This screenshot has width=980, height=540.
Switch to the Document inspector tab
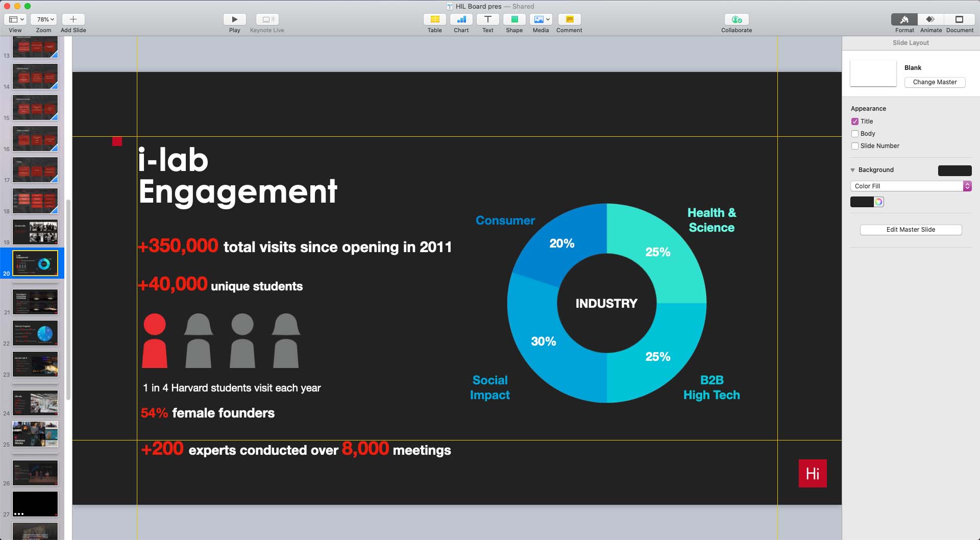tap(959, 19)
